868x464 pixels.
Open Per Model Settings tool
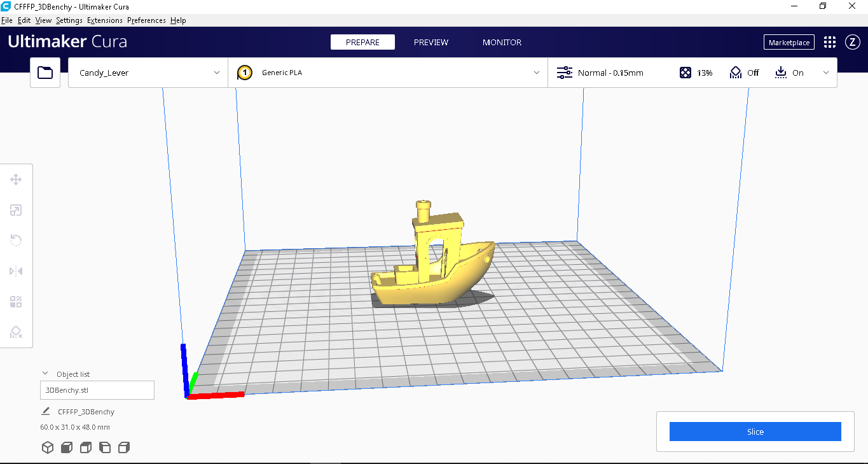16,302
